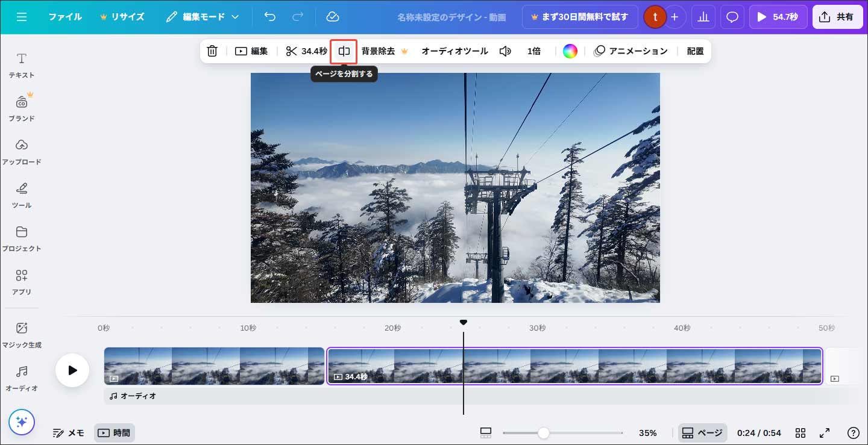Click the zoom slider handle
The width and height of the screenshot is (868, 445).
[x=544, y=432]
